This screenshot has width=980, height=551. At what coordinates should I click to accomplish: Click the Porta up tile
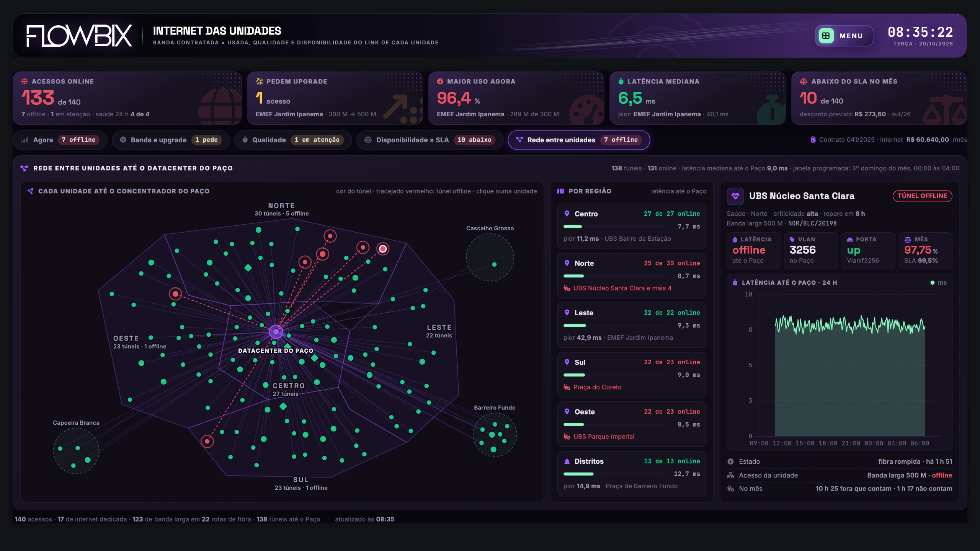coord(868,250)
